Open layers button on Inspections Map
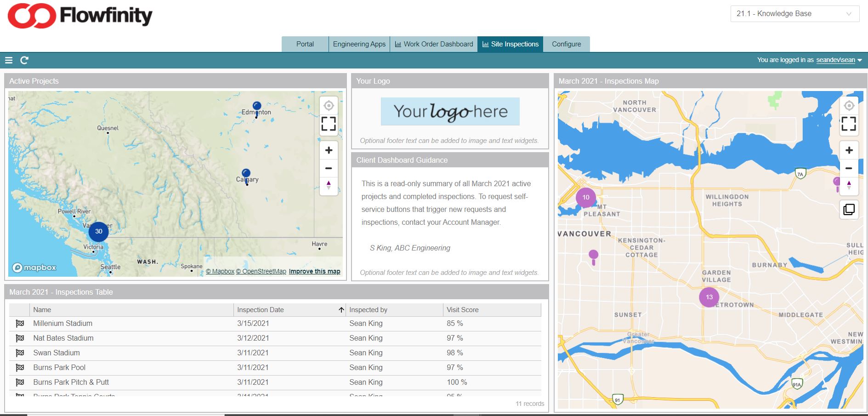 pos(849,210)
